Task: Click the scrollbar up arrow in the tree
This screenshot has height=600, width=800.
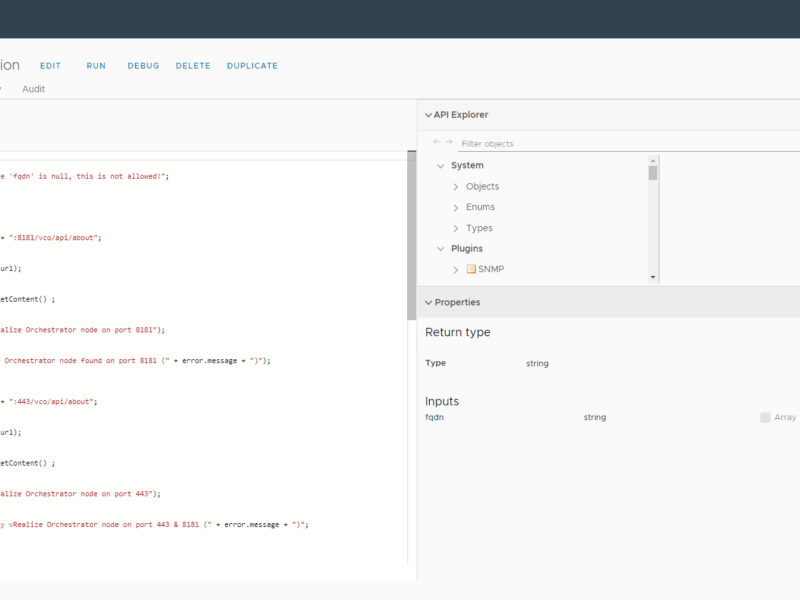Action: 655,160
